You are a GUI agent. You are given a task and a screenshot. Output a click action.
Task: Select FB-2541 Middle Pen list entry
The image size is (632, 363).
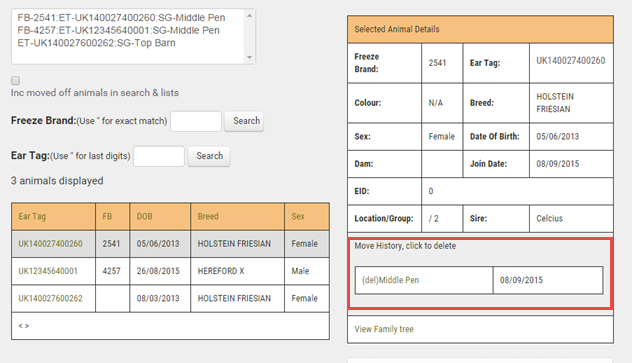tap(121, 18)
